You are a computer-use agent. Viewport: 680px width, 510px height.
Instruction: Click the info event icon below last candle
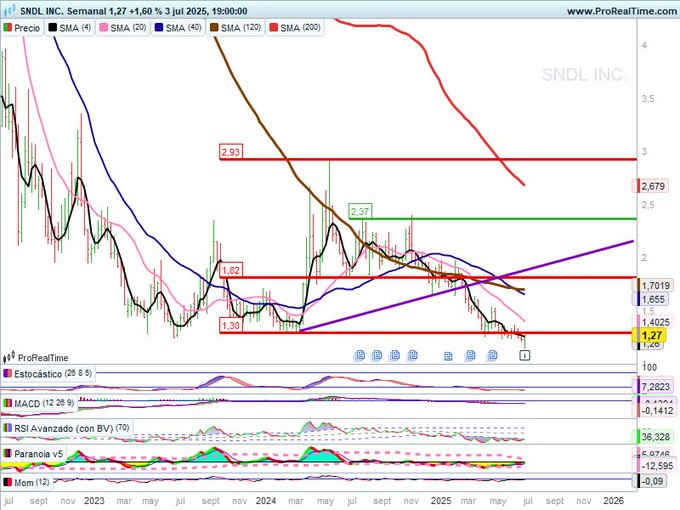(524, 356)
